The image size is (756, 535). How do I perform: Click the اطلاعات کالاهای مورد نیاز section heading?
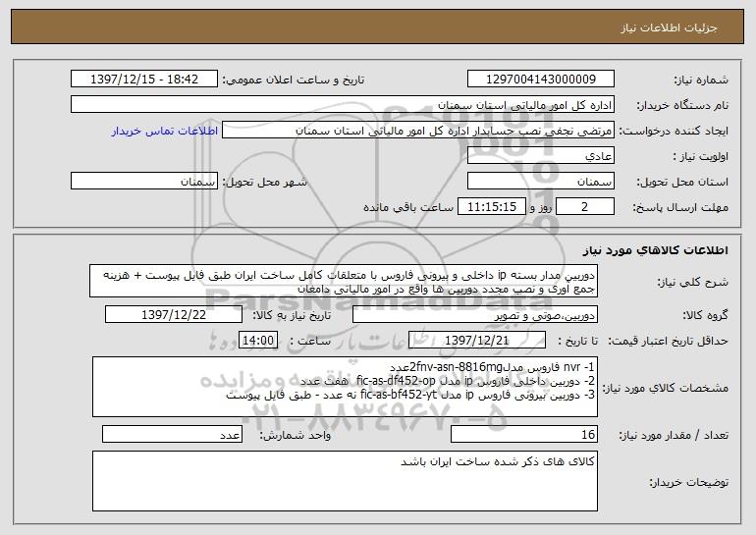click(x=655, y=249)
